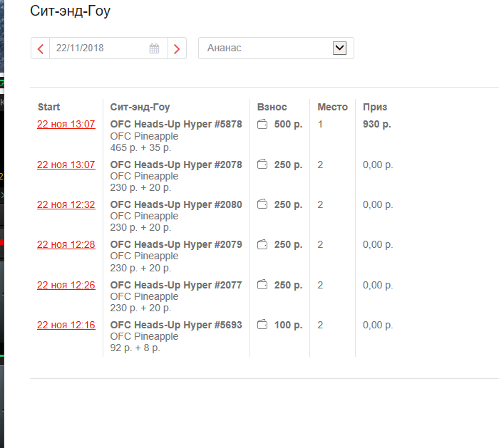
Task: Click the previous date arrow
Action: click(x=41, y=48)
